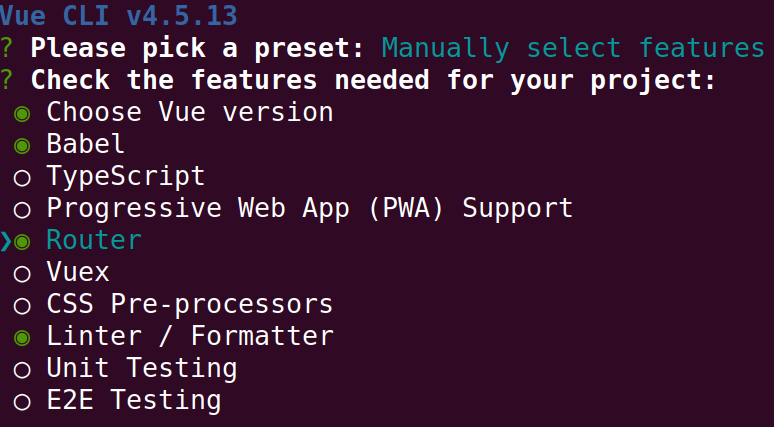Click 'Manually select features' answer text
Screen dimensions: 774x427
tap(573, 48)
